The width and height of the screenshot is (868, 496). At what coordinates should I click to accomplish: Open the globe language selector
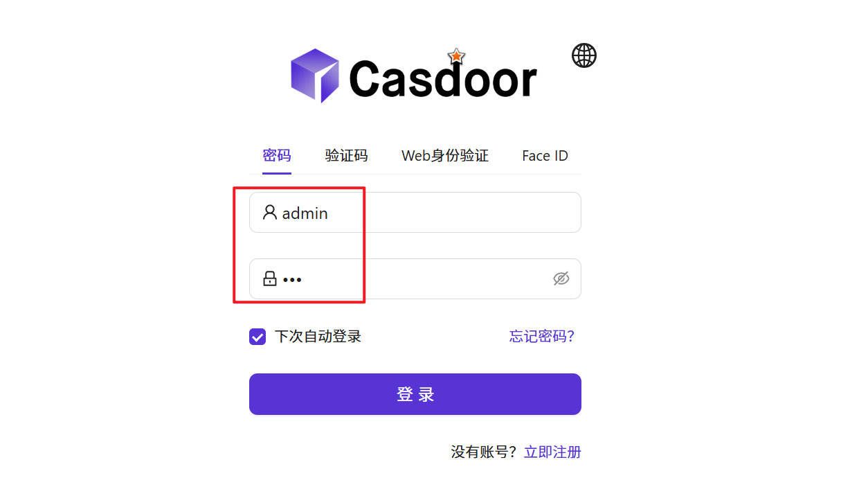pyautogui.click(x=584, y=55)
